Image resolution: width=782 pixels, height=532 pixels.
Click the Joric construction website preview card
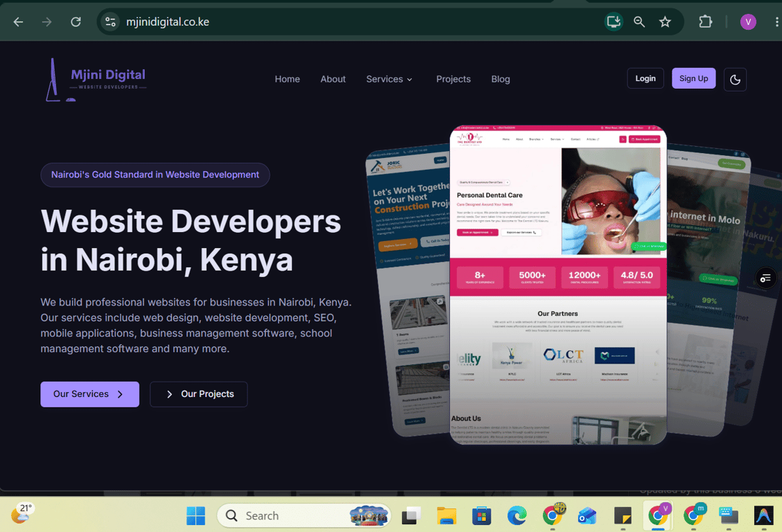(x=410, y=292)
